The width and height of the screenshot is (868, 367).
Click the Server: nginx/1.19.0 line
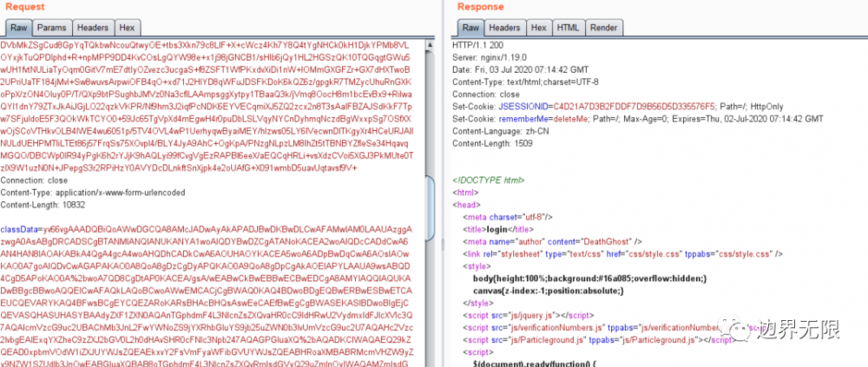point(489,57)
